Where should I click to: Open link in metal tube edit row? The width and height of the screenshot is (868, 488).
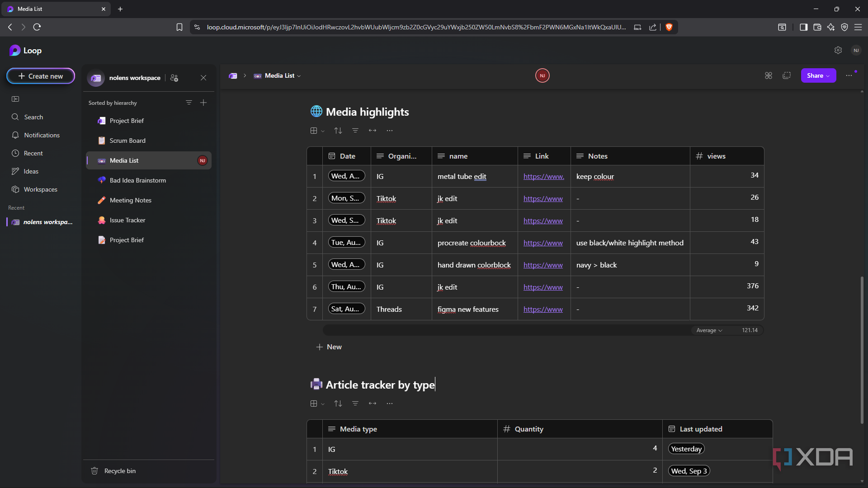543,177
